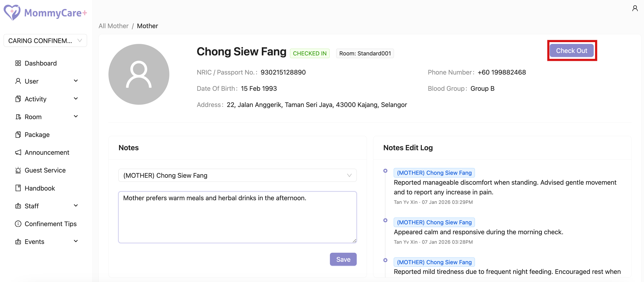Save the mother's notes

[x=343, y=259]
